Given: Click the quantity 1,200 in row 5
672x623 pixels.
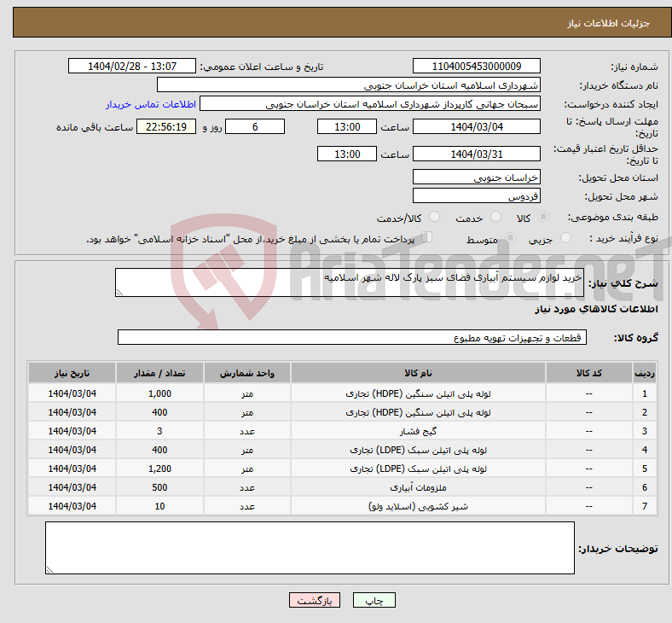Looking at the screenshot, I should coord(159,469).
